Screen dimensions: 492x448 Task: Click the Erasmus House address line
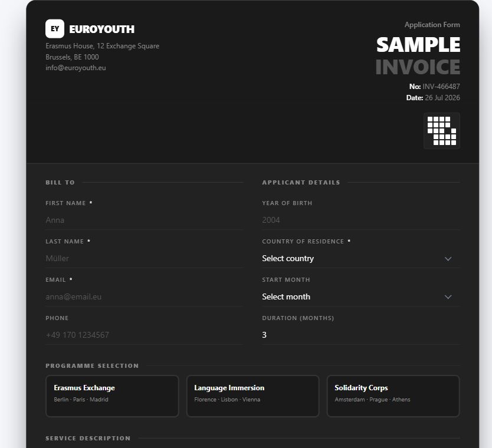pos(102,46)
